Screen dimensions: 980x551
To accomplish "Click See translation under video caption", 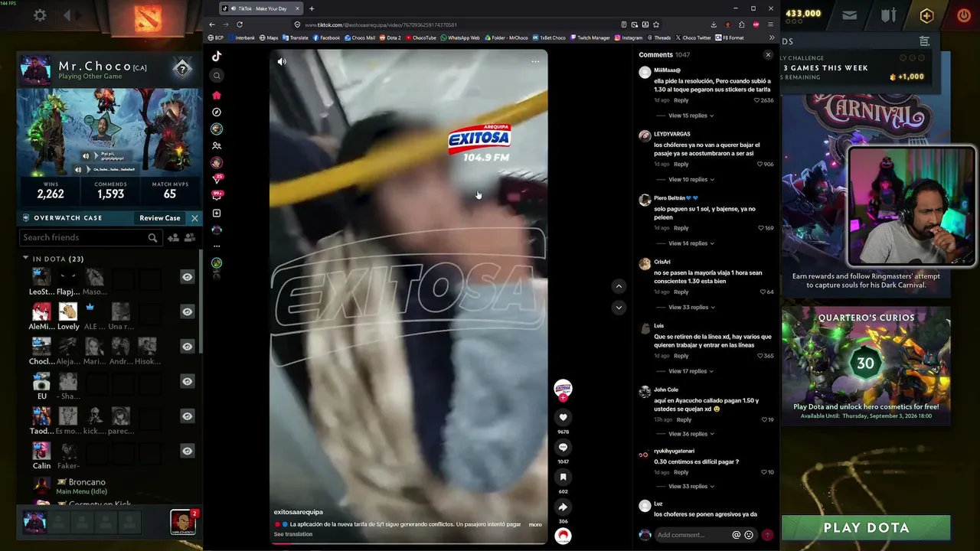I will pos(293,534).
